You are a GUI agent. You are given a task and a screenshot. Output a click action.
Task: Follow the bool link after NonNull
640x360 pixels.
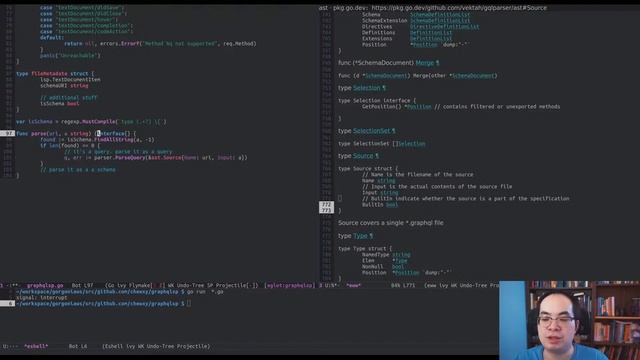(398, 267)
